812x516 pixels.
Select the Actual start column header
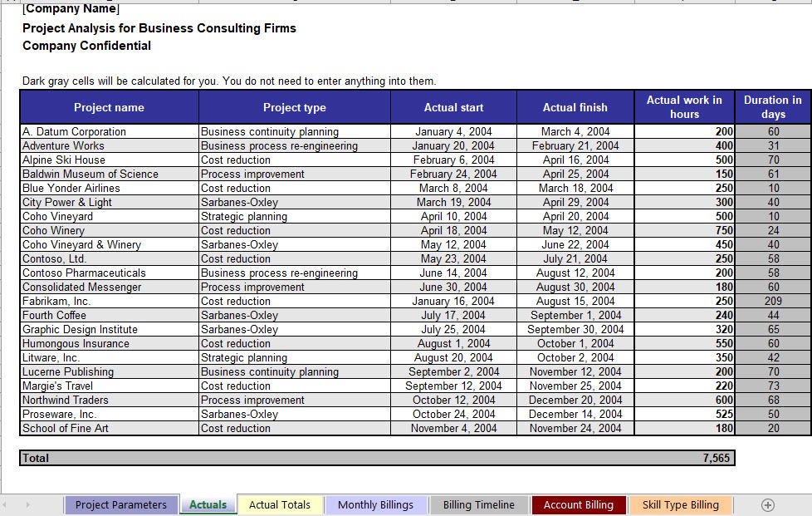[453, 107]
